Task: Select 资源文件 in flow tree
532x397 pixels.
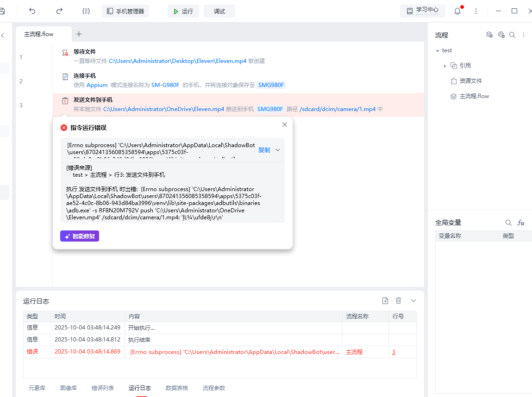Action: coord(470,81)
